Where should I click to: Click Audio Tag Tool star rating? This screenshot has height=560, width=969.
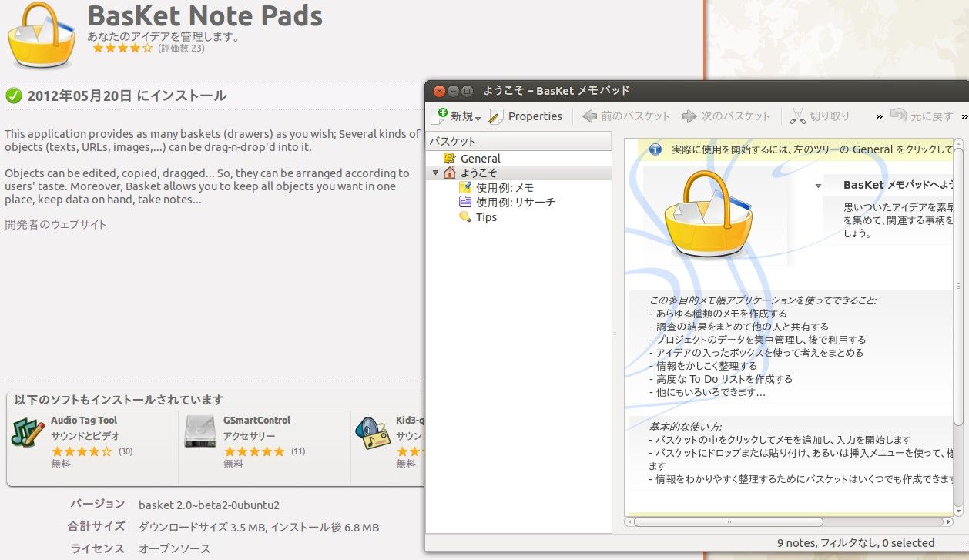[x=82, y=451]
